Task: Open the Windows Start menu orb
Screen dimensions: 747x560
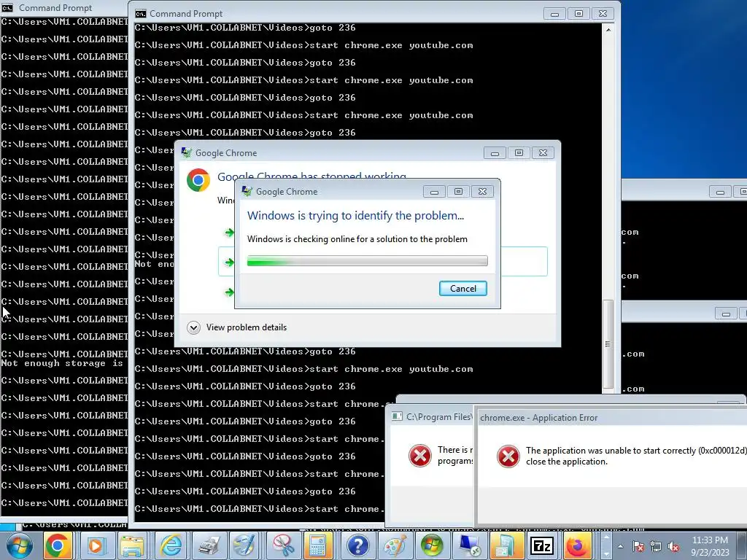Action: point(18,545)
